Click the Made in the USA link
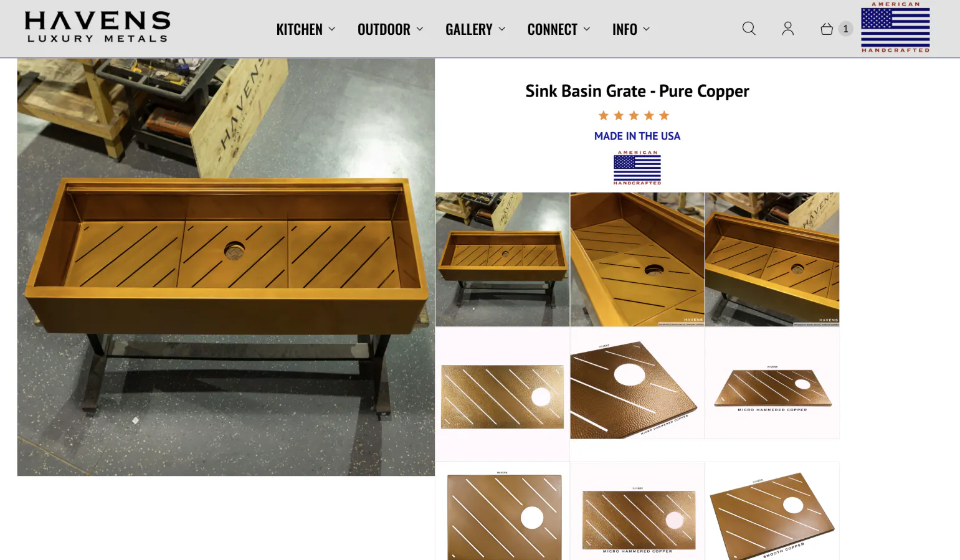This screenshot has height=560, width=960. tap(637, 136)
